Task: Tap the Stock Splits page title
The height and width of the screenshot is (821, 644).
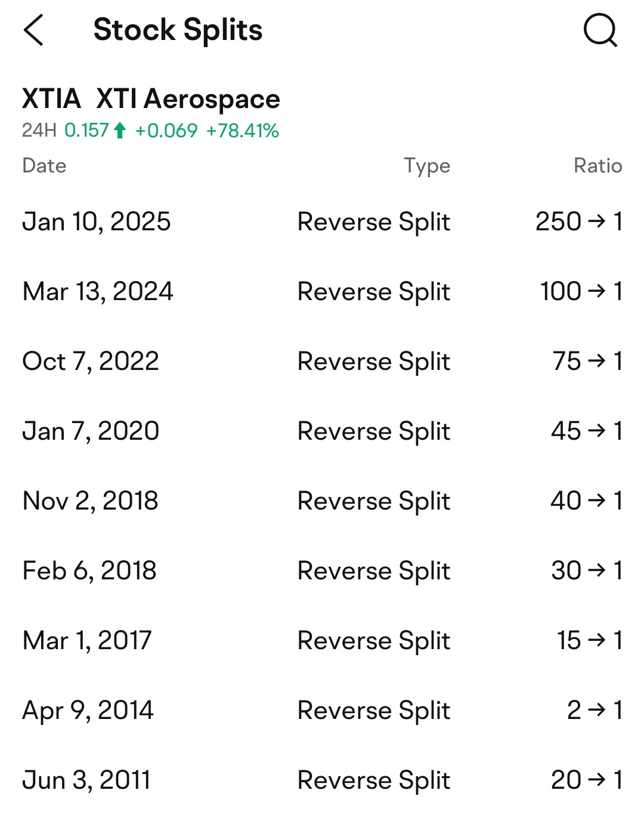Action: pos(178,30)
